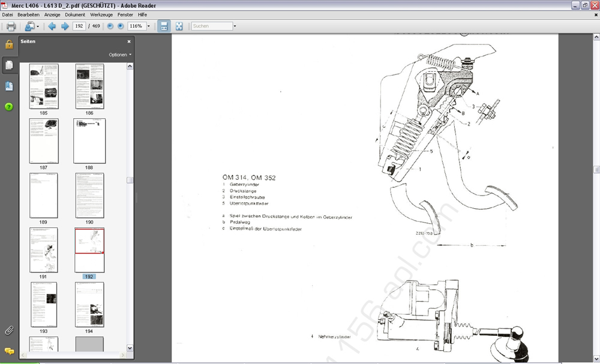Viewport: 600px width, 364px height.
Task: Click the "Druckstange" legend entry
Action: (x=243, y=191)
